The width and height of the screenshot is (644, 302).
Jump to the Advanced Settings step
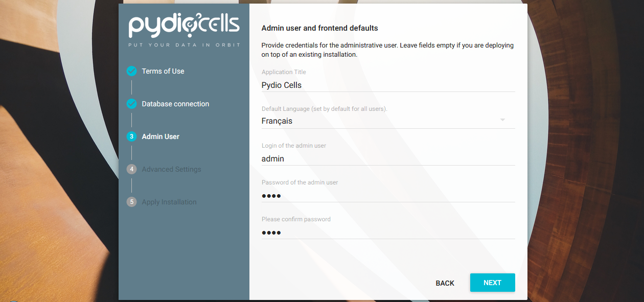tap(171, 169)
